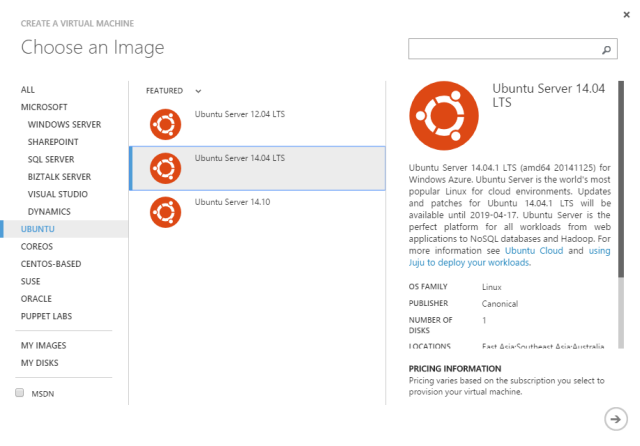The image size is (640, 446).
Task: Open the Featured sort dropdown
Action: 173,91
